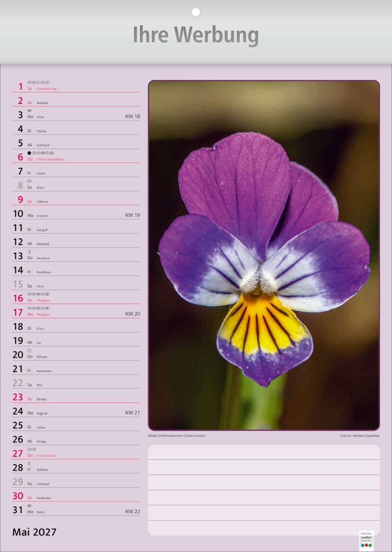The width and height of the screenshot is (392, 552).
Task: Select the KW 20 week label
Action: pyautogui.click(x=133, y=314)
